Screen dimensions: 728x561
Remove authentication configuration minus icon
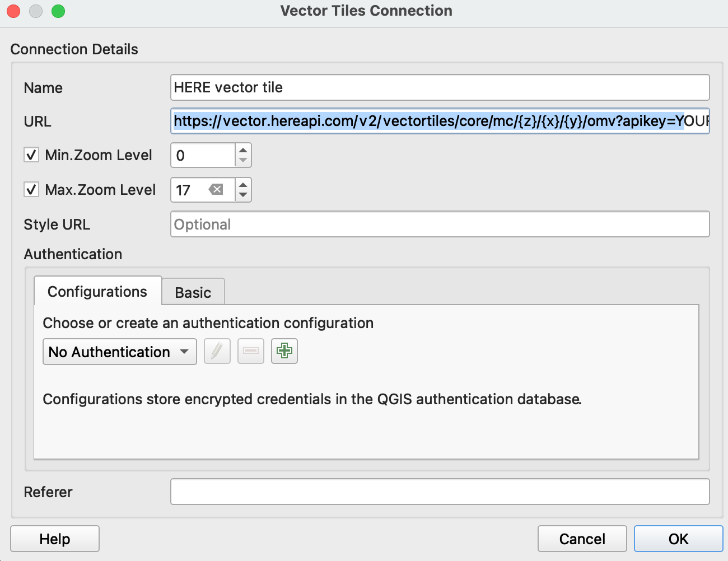coord(251,352)
